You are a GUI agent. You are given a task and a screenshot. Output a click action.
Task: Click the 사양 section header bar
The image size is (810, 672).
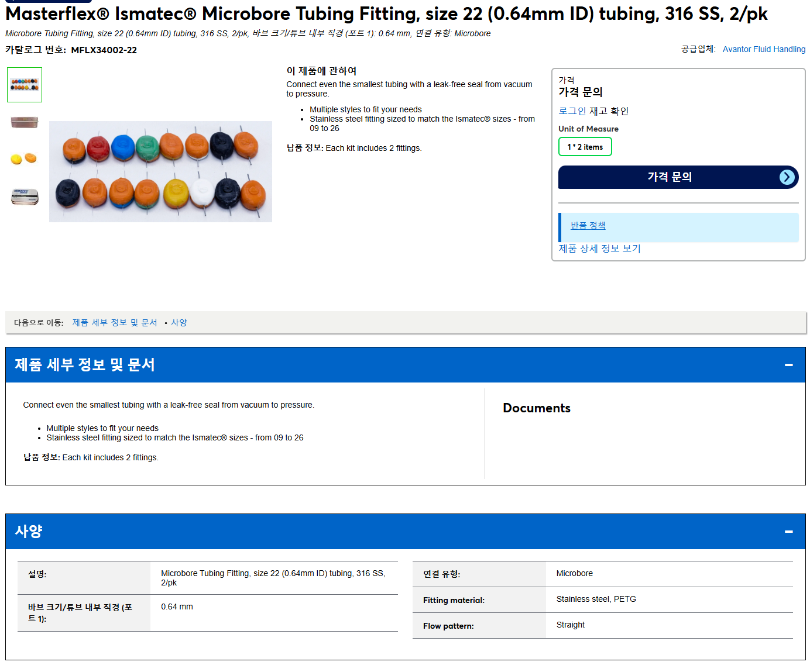click(405, 532)
